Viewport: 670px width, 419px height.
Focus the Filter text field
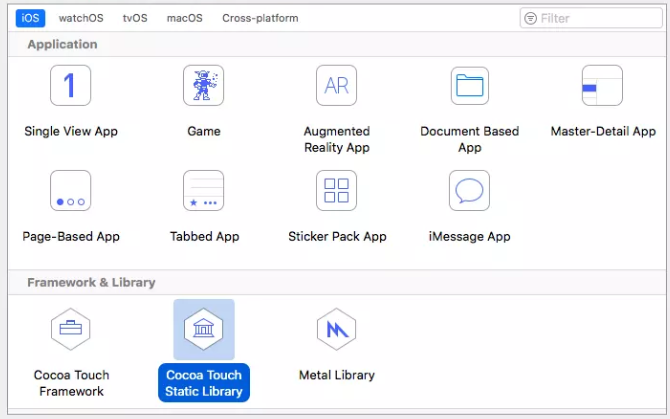tap(591, 18)
